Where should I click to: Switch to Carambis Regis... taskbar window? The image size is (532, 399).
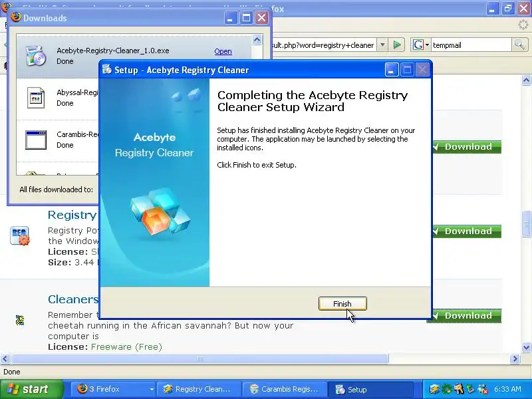pos(285,389)
